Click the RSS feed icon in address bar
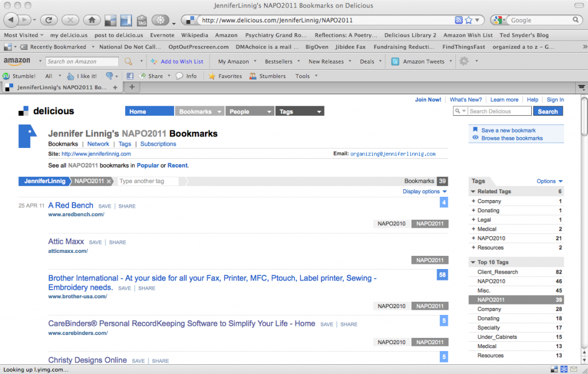This screenshot has height=374, width=588. point(458,20)
